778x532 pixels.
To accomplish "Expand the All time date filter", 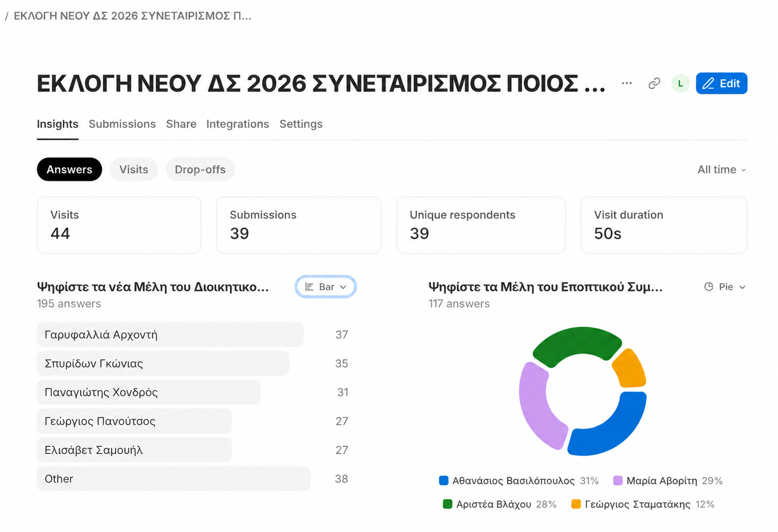I will (721, 169).
